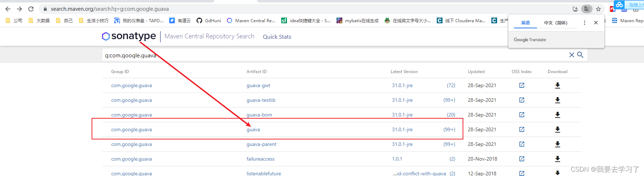Show all (2) versions of failureaccess
This screenshot has height=176, width=644.
(452, 159)
